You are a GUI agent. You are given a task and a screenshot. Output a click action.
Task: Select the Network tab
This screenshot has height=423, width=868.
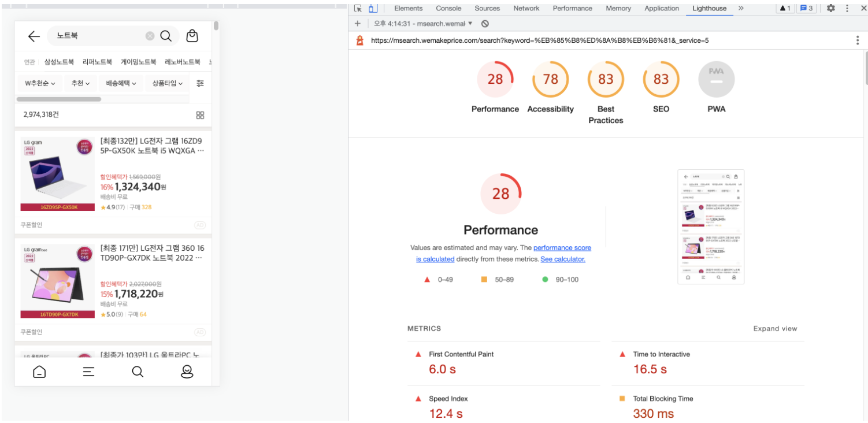[x=526, y=8]
